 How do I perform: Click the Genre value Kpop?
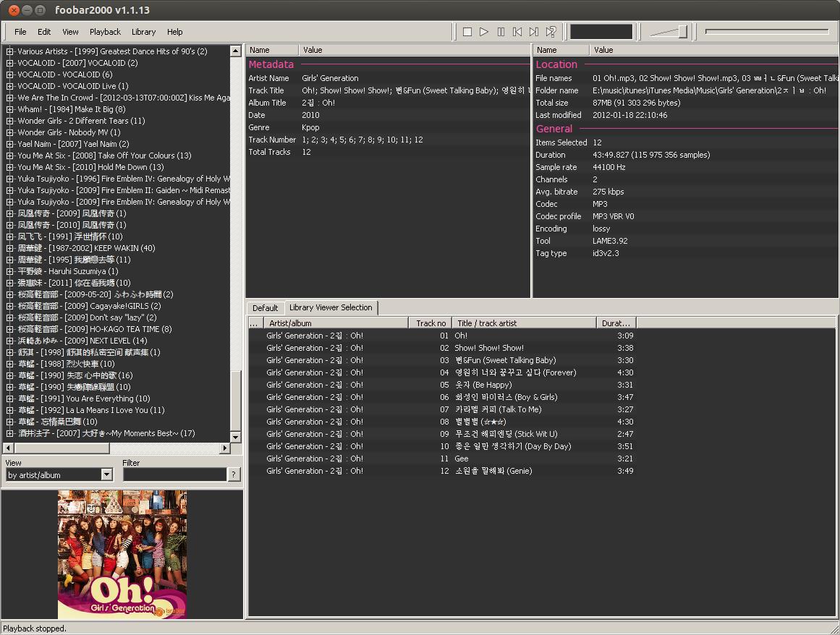[x=310, y=127]
